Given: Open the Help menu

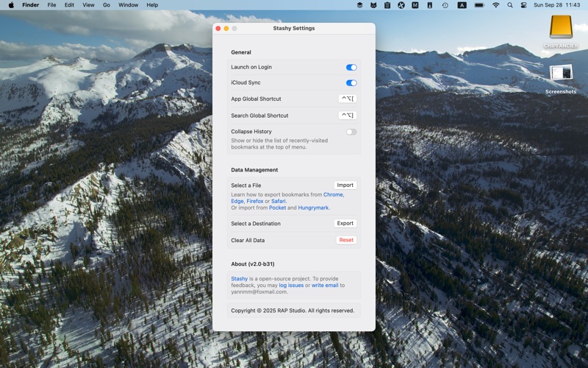Looking at the screenshot, I should coord(152,5).
